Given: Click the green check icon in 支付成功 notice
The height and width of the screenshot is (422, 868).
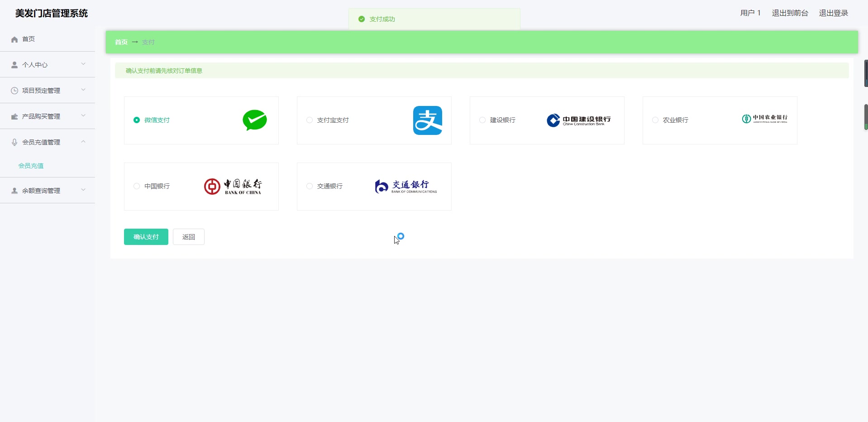Looking at the screenshot, I should point(362,19).
